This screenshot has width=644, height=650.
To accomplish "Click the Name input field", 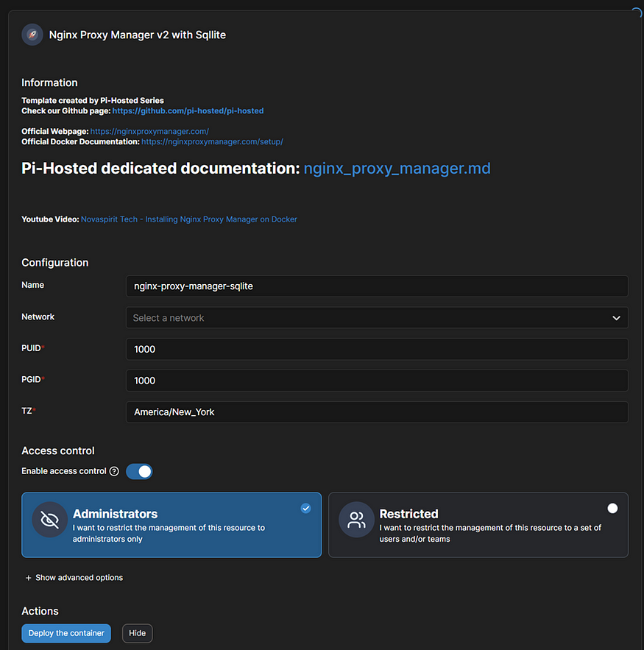I will pos(377,286).
